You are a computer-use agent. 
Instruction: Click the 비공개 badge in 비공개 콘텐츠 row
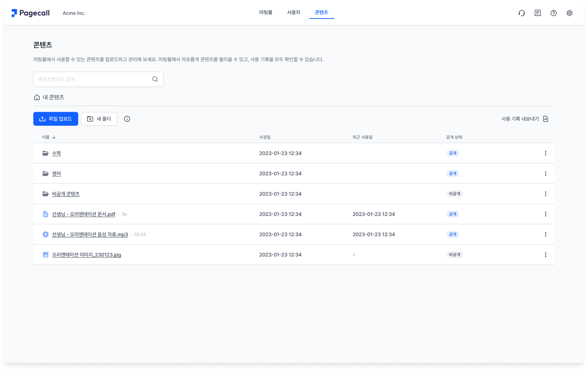pos(455,194)
